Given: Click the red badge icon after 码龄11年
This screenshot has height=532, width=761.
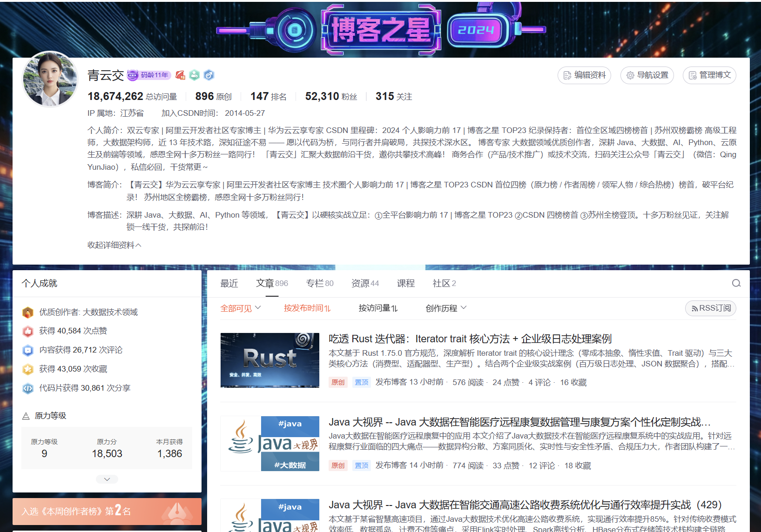Looking at the screenshot, I should pos(181,75).
